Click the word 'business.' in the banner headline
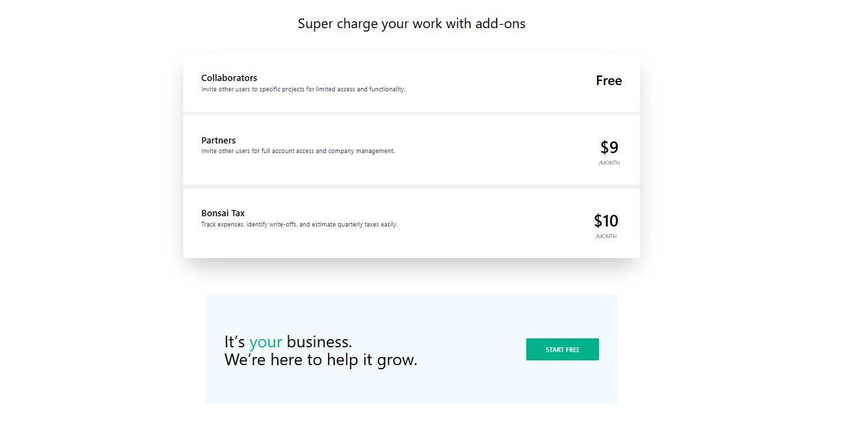 (x=319, y=342)
